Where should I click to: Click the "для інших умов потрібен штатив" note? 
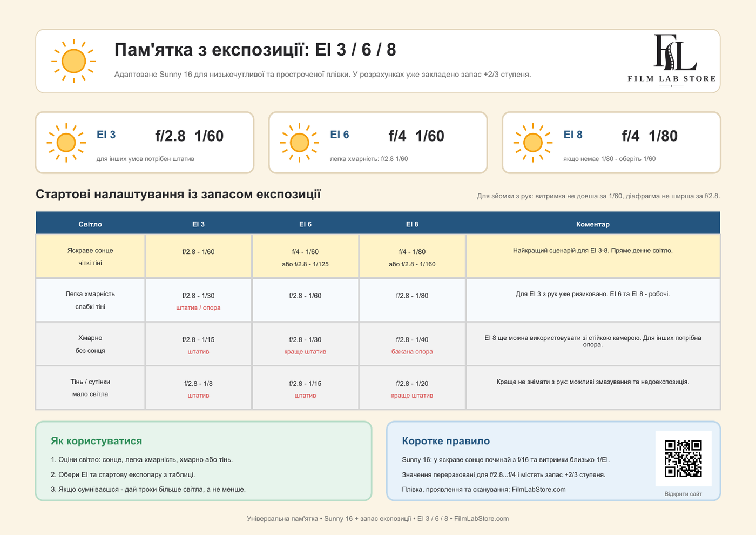tap(145, 159)
